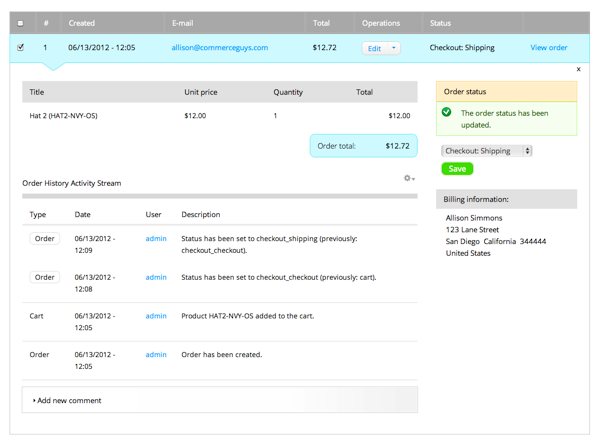600x446 pixels.
Task: Click the Checkout: Shipping status cell
Action: pyautogui.click(x=462, y=47)
